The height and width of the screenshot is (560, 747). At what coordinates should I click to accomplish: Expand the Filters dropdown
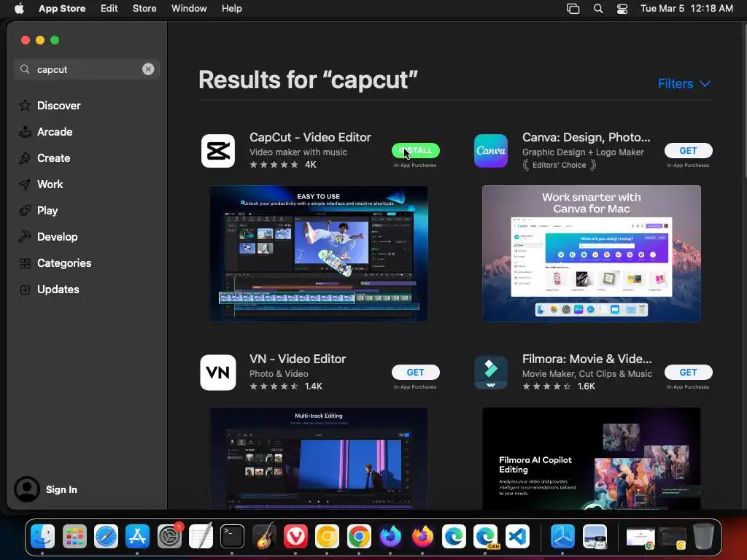684,84
